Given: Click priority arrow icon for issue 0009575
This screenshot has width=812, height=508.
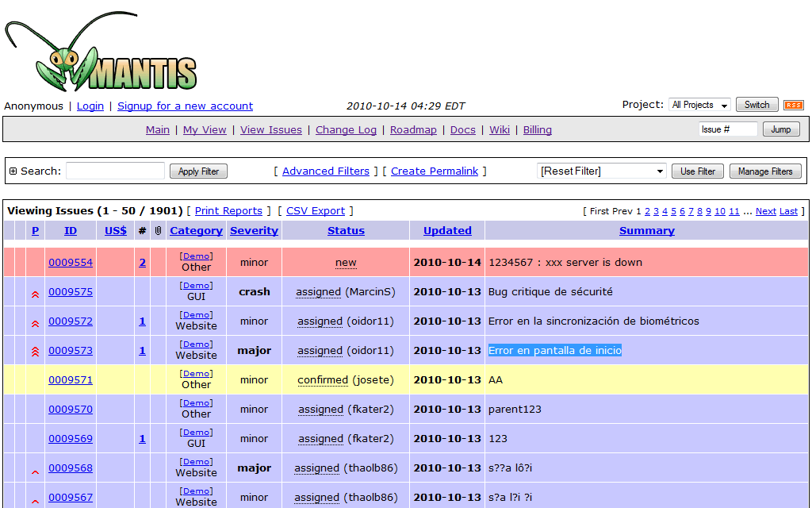Looking at the screenshot, I should pyautogui.click(x=35, y=293).
